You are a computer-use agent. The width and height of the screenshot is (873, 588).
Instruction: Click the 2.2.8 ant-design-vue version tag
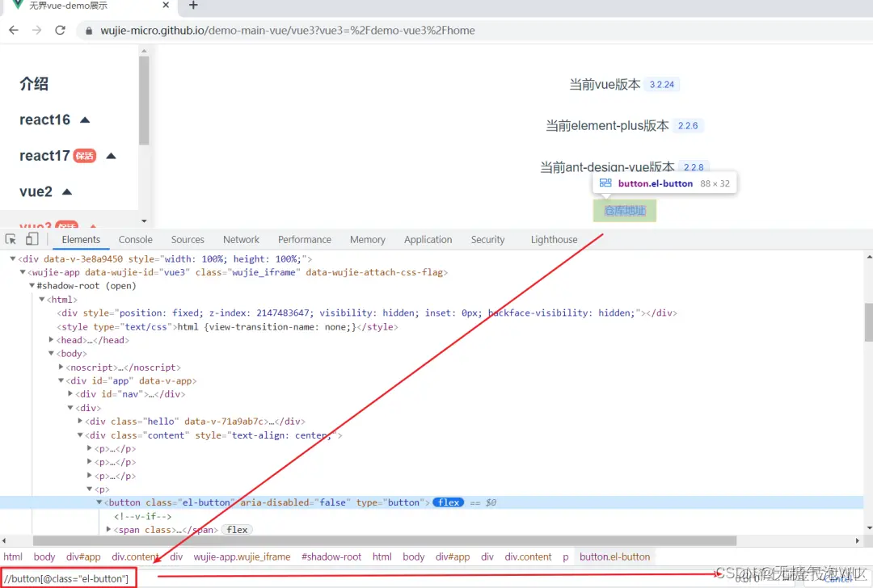694,167
